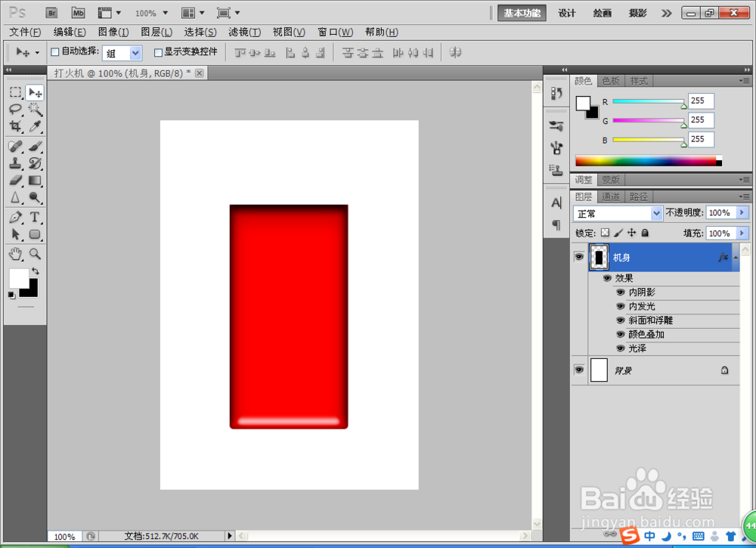Open the blend mode 正常 dropdown
This screenshot has width=756, height=548.
point(656,213)
